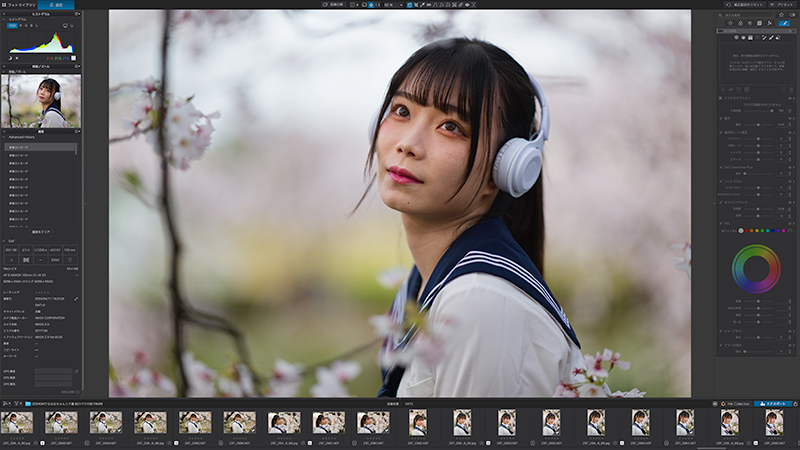800x450 pixels.
Task: Click the eye preview icon in toolbar
Action: point(467,5)
